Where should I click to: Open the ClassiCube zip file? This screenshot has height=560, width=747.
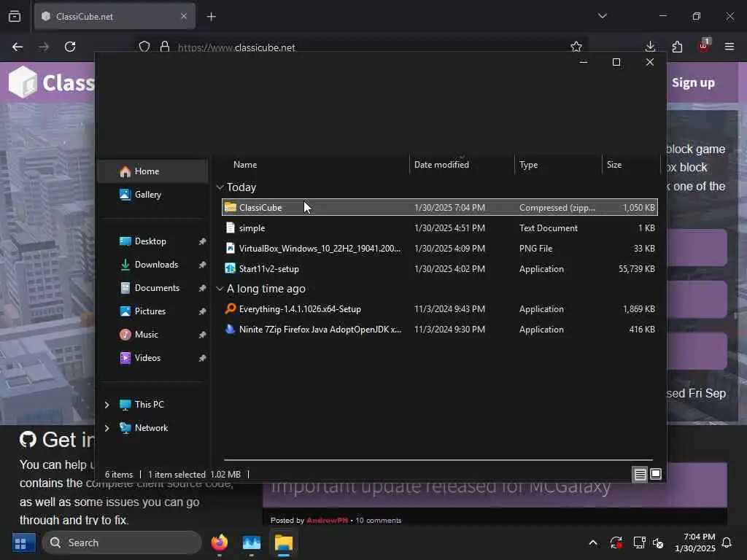coord(439,208)
